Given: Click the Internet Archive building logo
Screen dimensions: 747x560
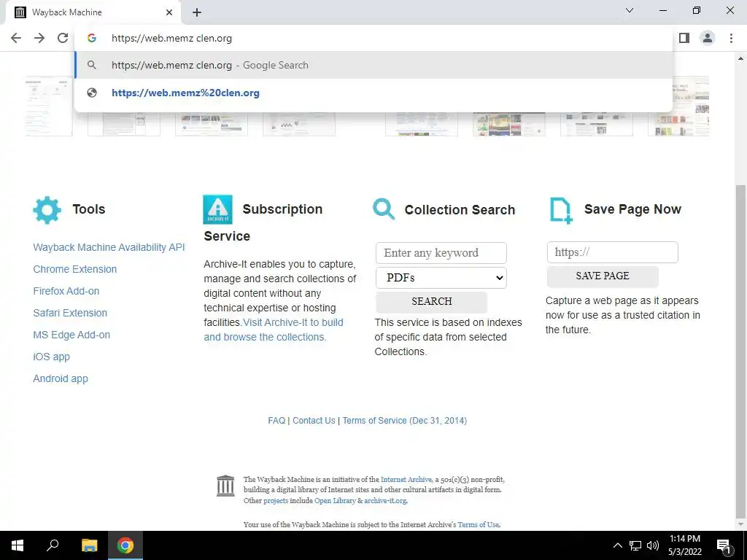Looking at the screenshot, I should [225, 486].
